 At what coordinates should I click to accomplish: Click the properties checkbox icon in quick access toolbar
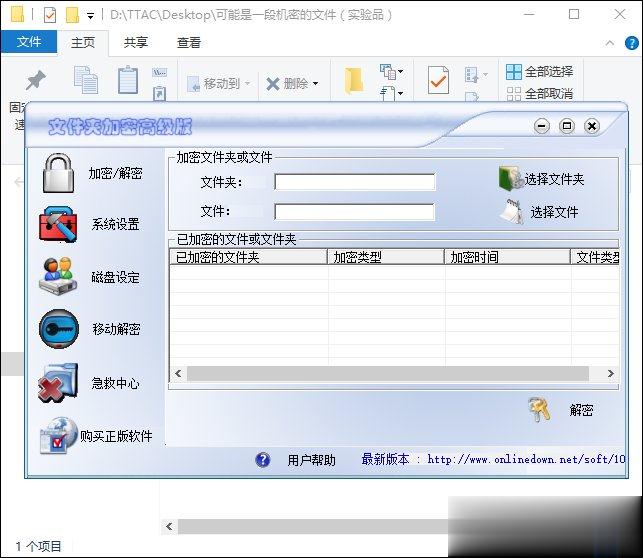coord(50,15)
